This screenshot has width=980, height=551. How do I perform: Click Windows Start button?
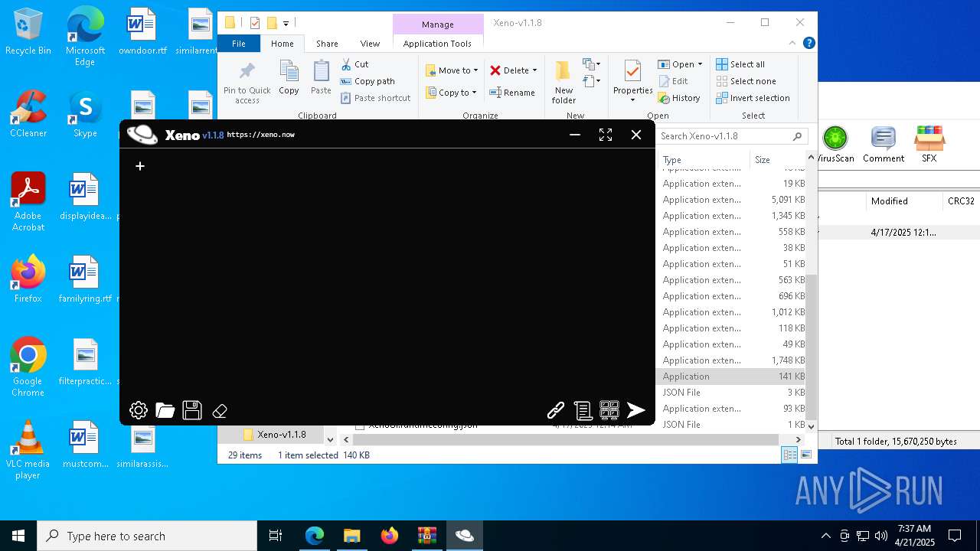(x=18, y=536)
